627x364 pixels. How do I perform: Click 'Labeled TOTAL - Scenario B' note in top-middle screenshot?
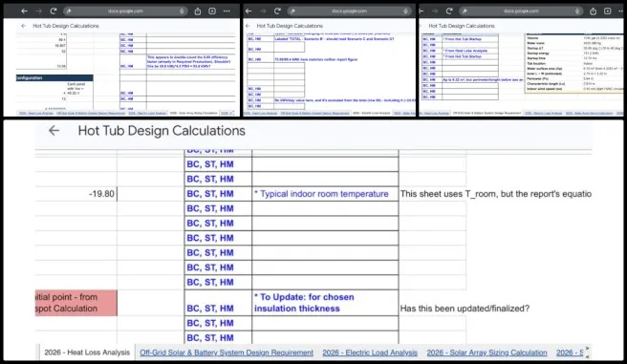point(334,39)
